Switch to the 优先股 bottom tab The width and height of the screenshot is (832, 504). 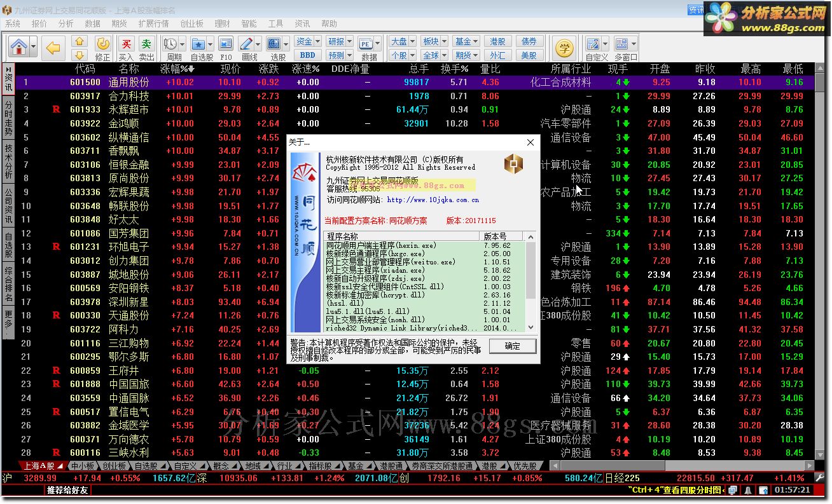click(x=525, y=466)
